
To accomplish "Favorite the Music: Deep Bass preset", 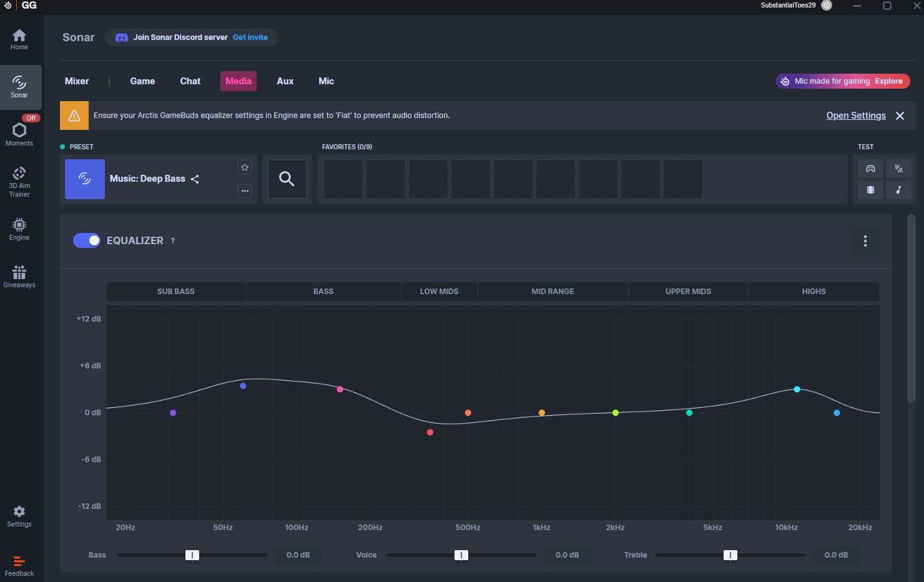I will [245, 167].
